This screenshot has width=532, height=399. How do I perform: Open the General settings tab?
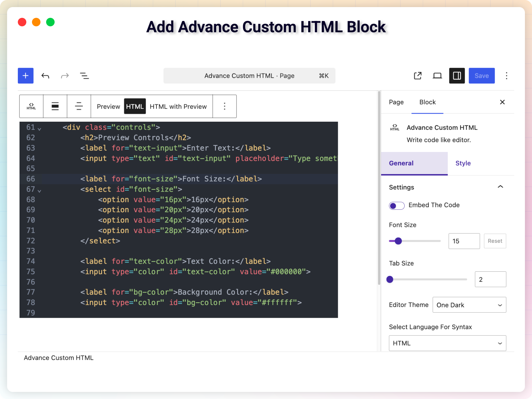pyautogui.click(x=414, y=163)
